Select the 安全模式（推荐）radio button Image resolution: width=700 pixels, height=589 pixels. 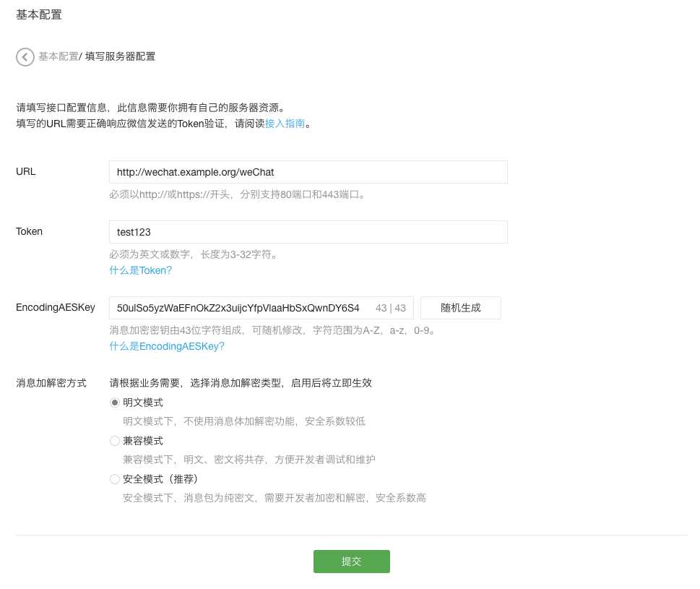115,479
